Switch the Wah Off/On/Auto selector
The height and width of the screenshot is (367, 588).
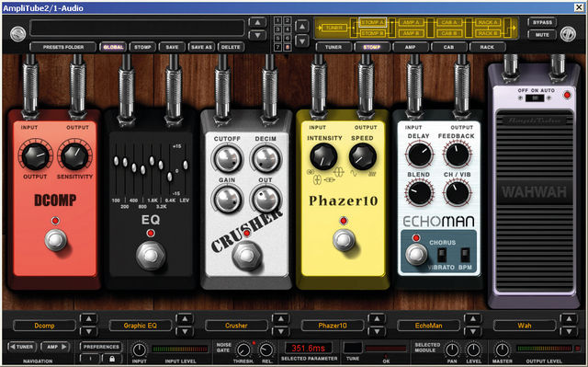535,97
